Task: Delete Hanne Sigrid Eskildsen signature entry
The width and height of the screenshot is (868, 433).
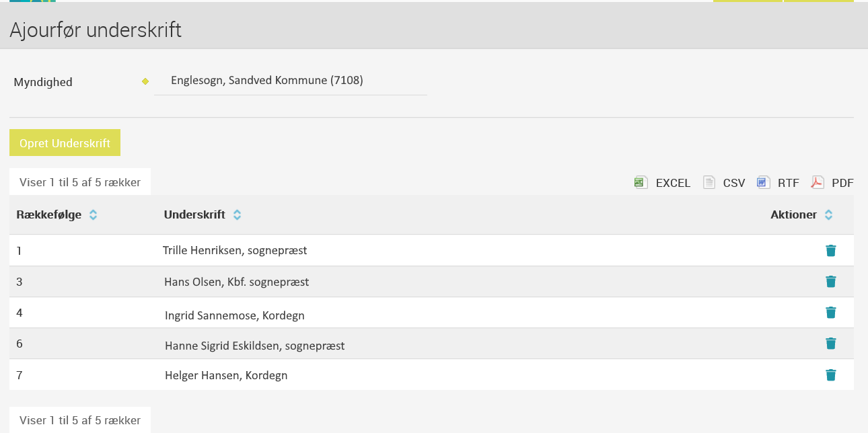Action: [x=831, y=344]
